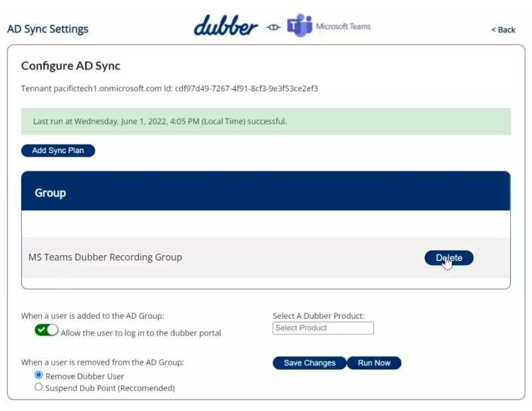Click the AD Sync Settings title

[x=47, y=29]
